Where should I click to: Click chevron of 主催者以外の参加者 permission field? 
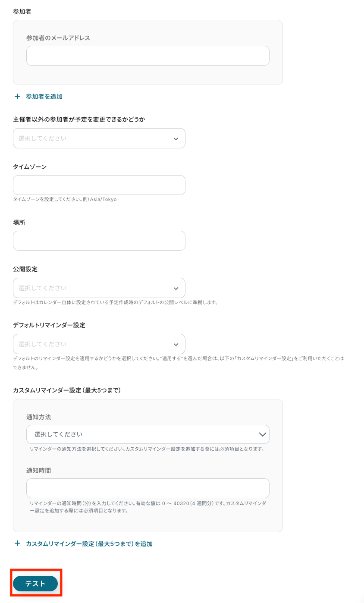point(176,138)
